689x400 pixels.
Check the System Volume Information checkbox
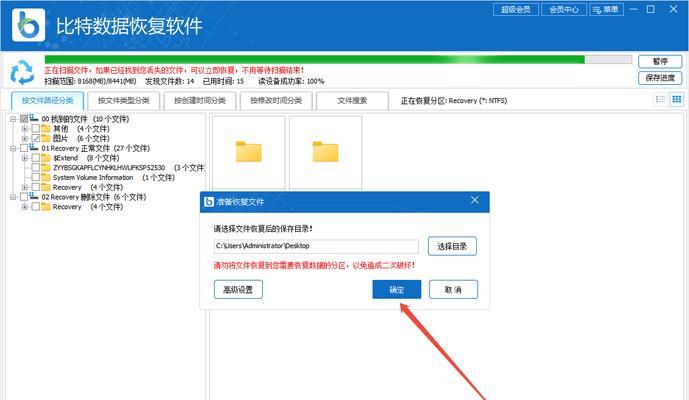point(36,177)
